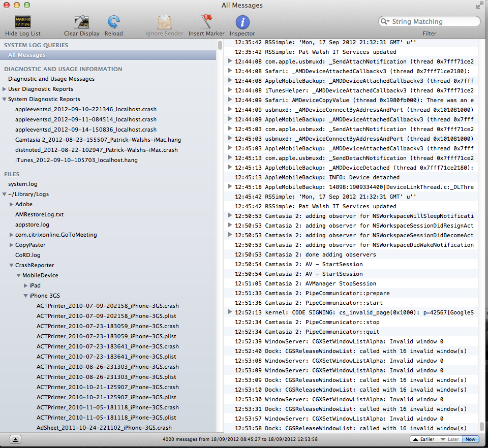This screenshot has width=488, height=448.
Task: Collapse the ~/Library/Logs folder
Action: [5, 195]
